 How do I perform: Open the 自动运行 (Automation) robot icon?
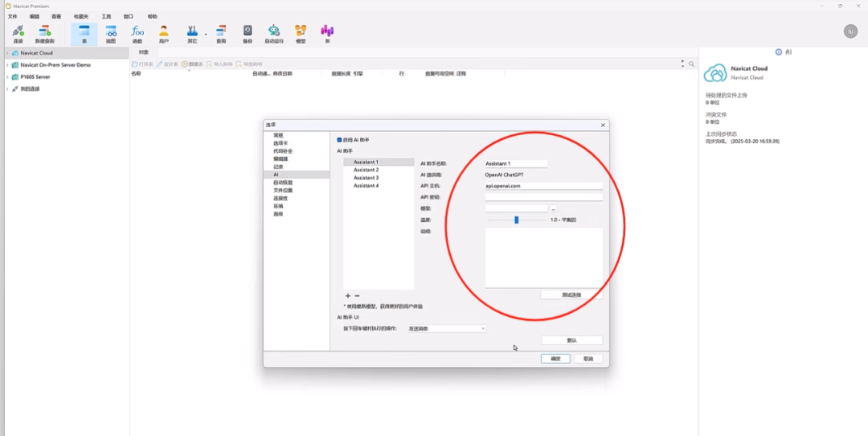click(273, 34)
